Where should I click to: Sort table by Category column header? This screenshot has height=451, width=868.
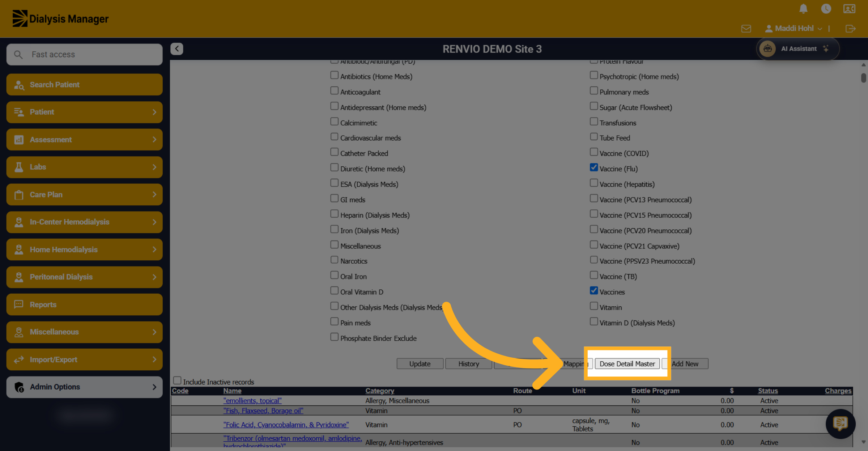[380, 391]
